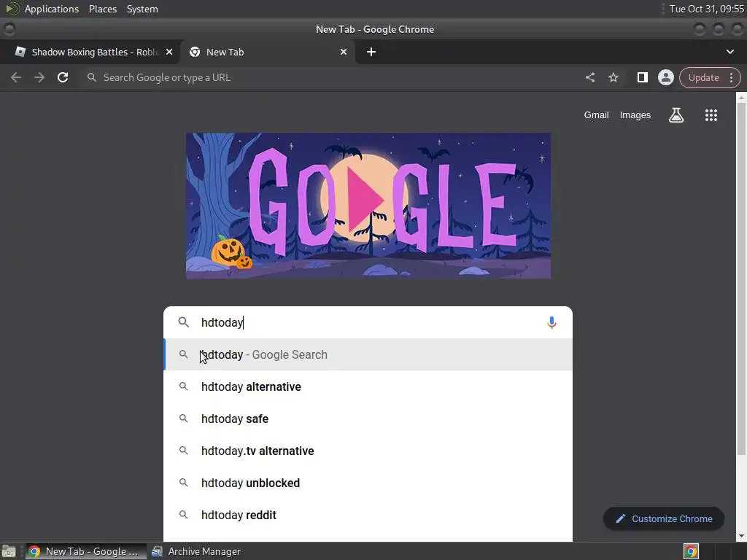Reload the current page
Screen dimensions: 747x560
[63, 77]
